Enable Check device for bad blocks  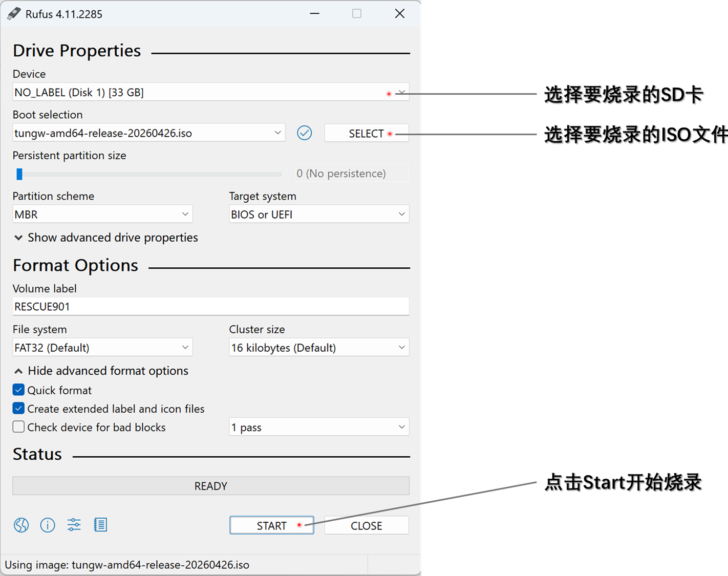pyautogui.click(x=18, y=427)
